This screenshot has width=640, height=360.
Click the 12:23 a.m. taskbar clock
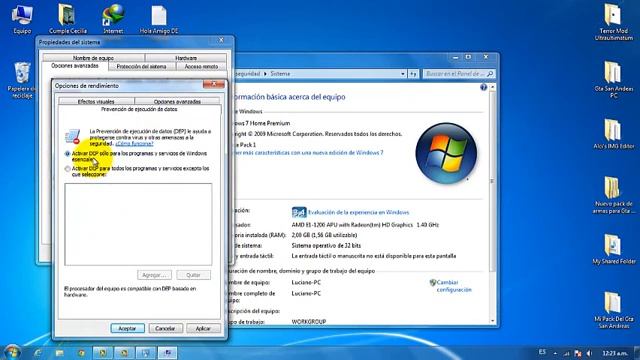coord(615,353)
